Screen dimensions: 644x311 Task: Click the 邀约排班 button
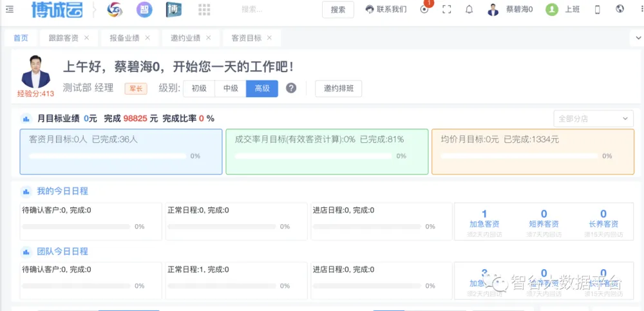pyautogui.click(x=338, y=88)
